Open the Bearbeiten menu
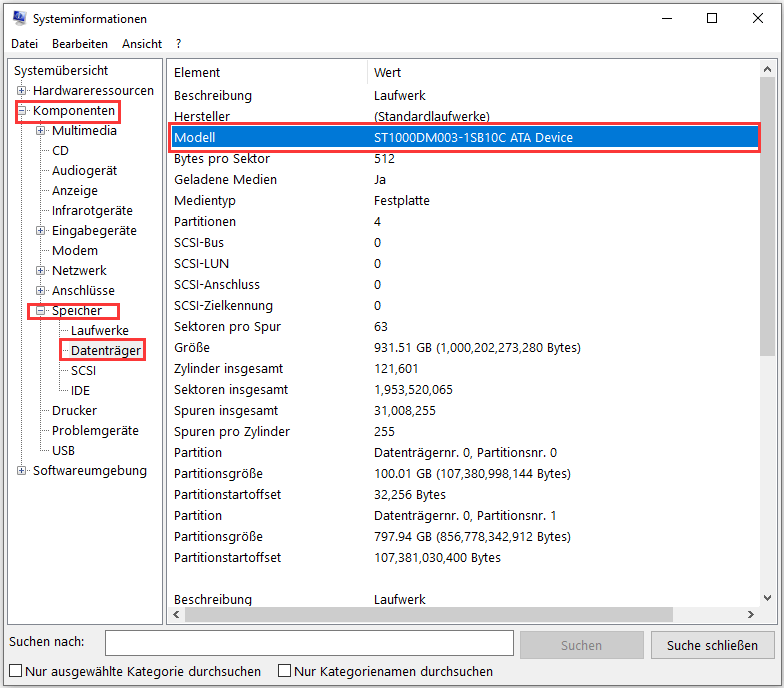This screenshot has width=784, height=688. (x=80, y=44)
